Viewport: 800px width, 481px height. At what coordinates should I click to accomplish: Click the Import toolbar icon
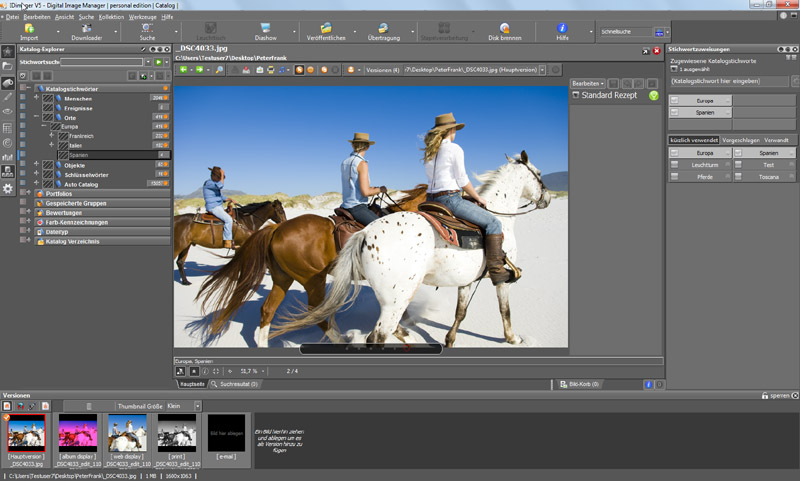coord(29,31)
